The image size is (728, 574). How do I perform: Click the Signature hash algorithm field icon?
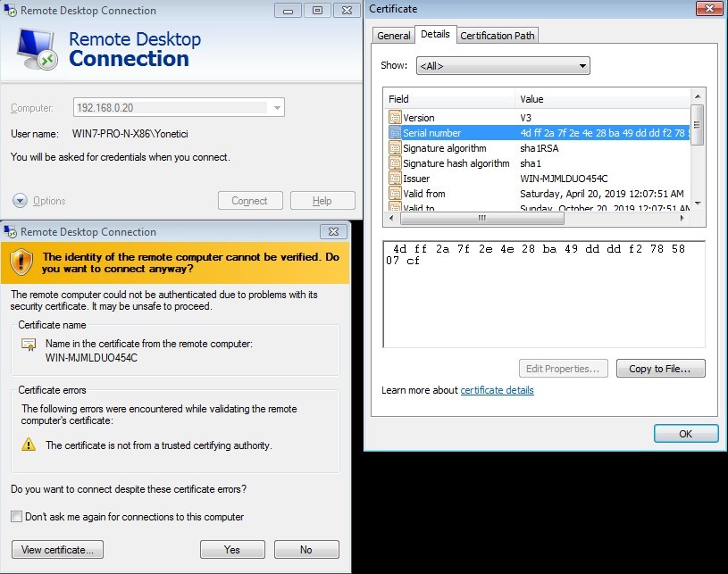[395, 163]
